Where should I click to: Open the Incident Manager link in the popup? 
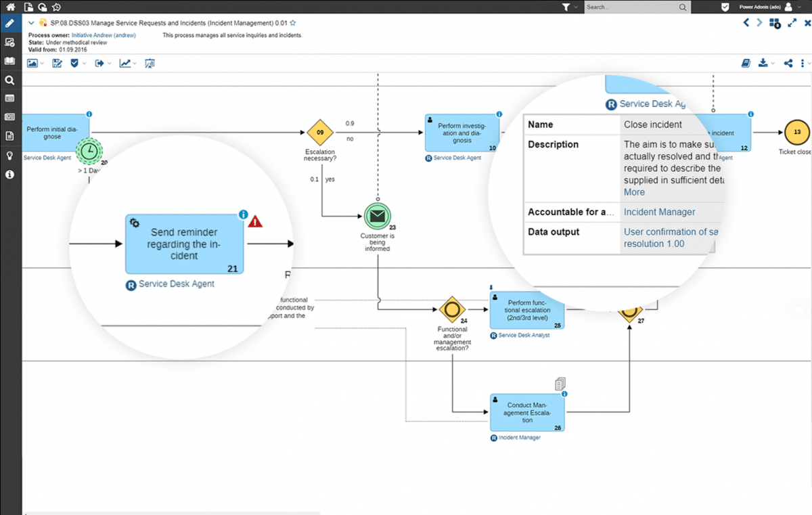[659, 211]
